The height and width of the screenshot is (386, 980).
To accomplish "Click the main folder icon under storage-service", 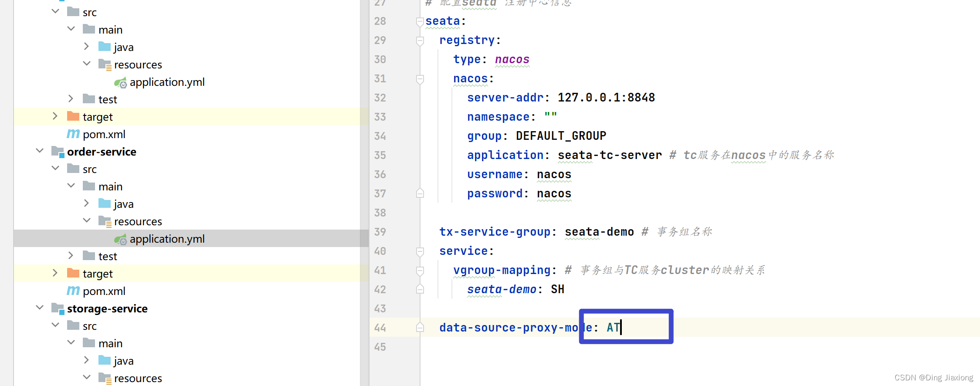I will tap(89, 343).
